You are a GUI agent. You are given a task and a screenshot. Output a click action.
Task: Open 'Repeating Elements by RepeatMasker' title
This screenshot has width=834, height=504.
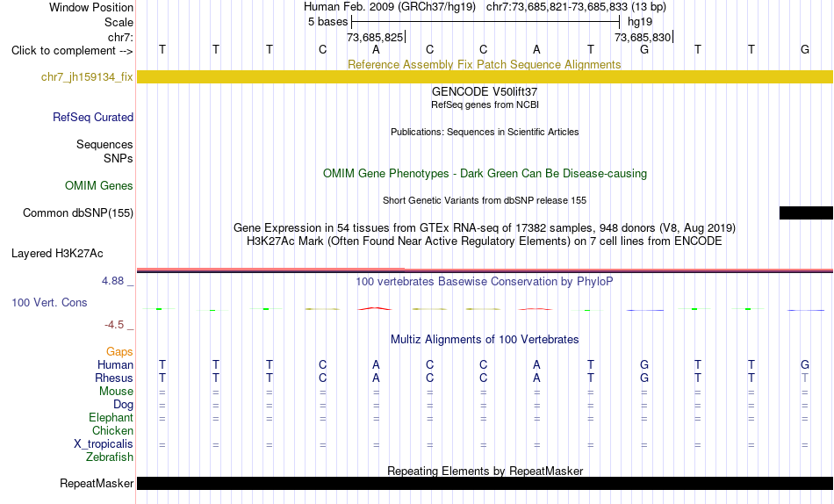pyautogui.click(x=485, y=471)
